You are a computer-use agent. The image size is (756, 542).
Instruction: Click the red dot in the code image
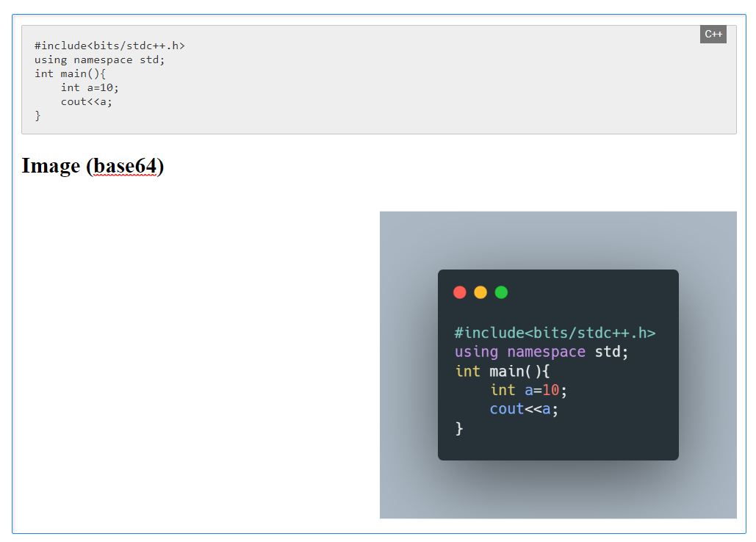tap(460, 292)
